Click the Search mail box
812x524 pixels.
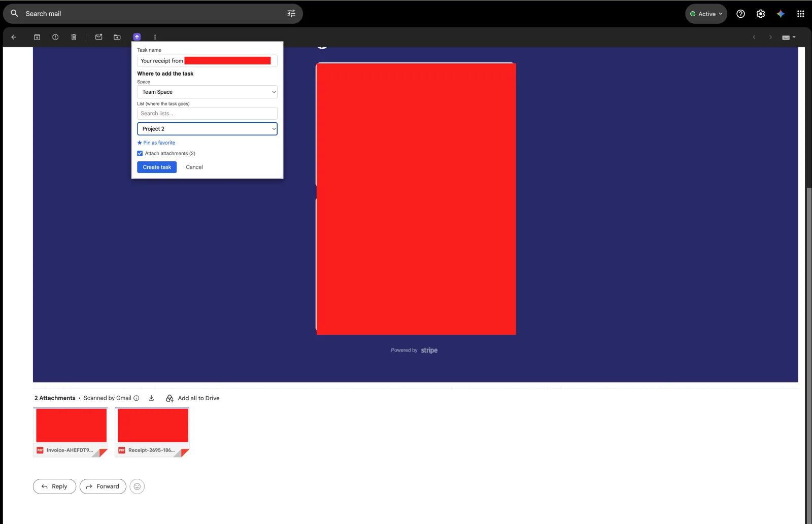(153, 14)
